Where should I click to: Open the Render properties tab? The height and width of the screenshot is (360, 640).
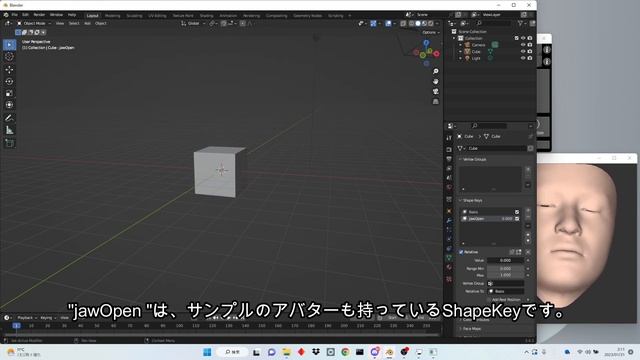tap(449, 149)
